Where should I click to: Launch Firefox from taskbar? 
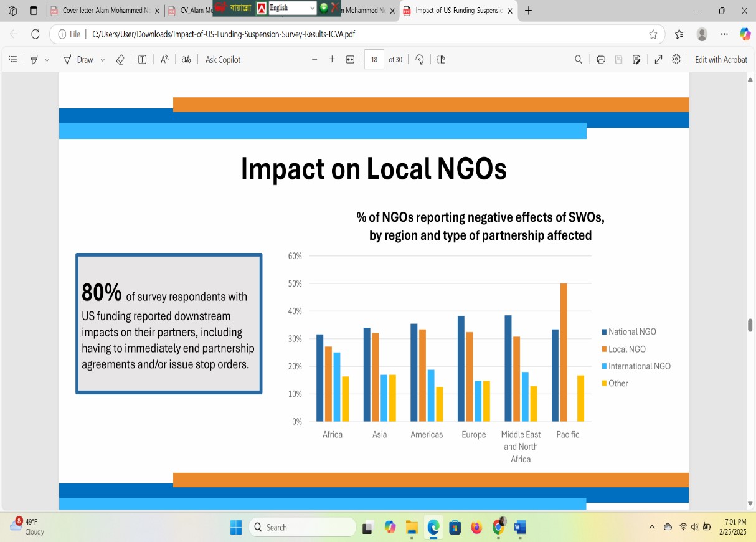pyautogui.click(x=476, y=528)
